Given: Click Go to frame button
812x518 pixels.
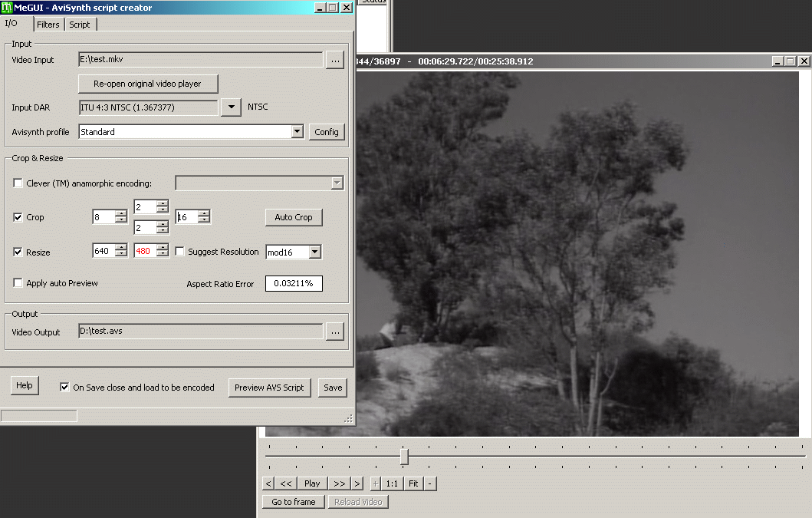Looking at the screenshot, I should (x=294, y=501).
